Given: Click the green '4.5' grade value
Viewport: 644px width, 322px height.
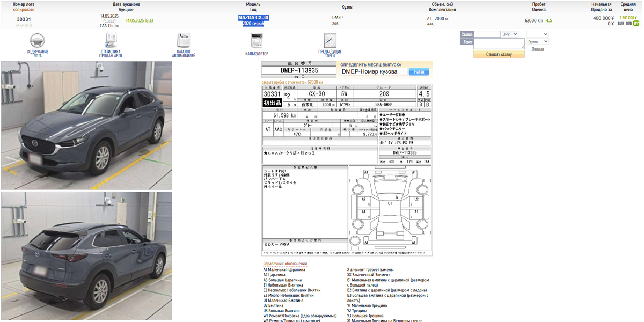Looking at the screenshot, I should [x=549, y=20].
